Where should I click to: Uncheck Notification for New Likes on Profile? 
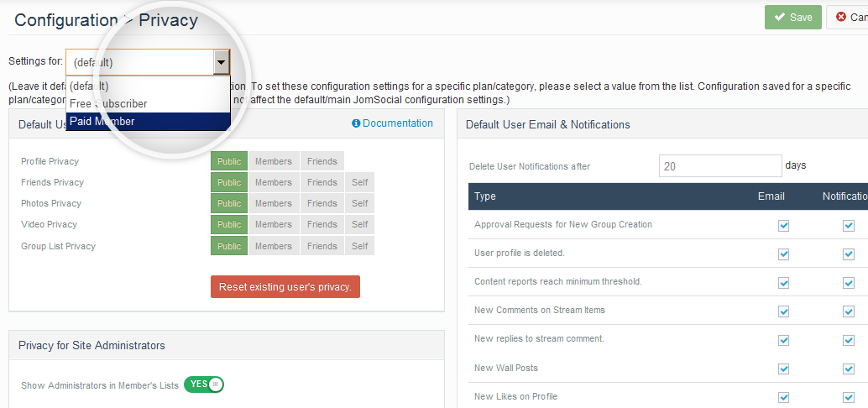coord(848,397)
